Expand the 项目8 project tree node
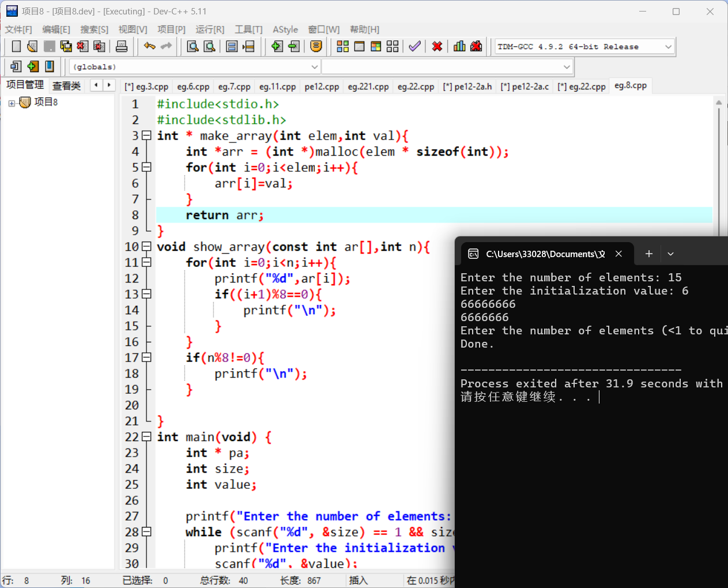728x588 pixels. click(x=12, y=103)
